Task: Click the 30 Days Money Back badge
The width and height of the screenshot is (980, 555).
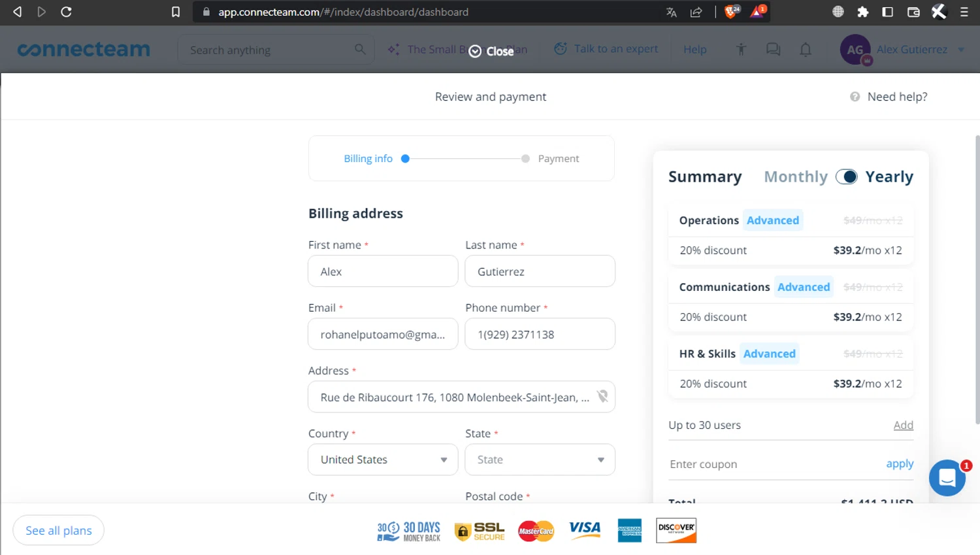Action: (409, 531)
